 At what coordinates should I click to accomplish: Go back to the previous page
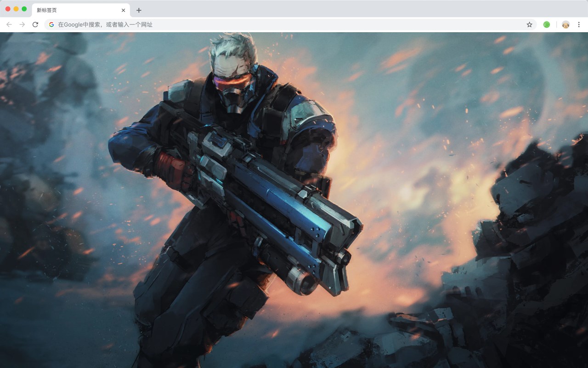click(x=9, y=24)
